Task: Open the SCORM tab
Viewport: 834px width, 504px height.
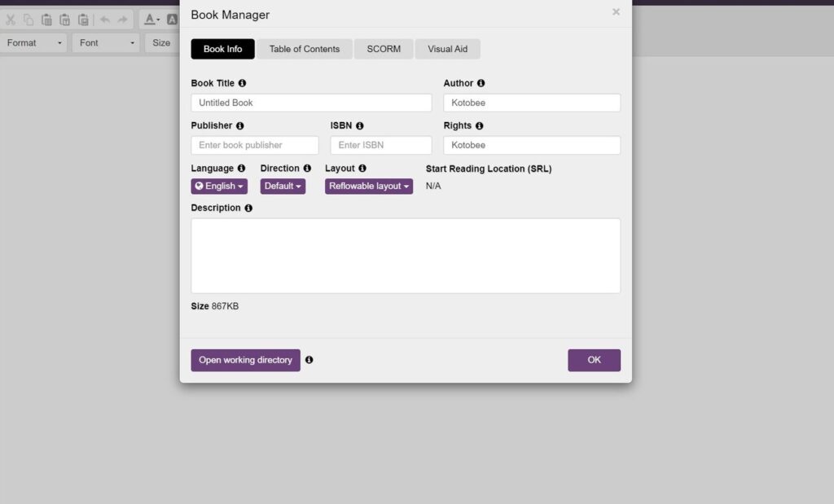Action: [383, 49]
